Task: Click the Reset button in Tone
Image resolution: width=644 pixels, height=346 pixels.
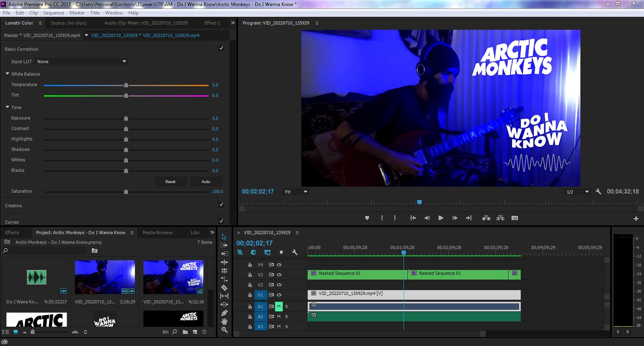Action: tap(170, 181)
